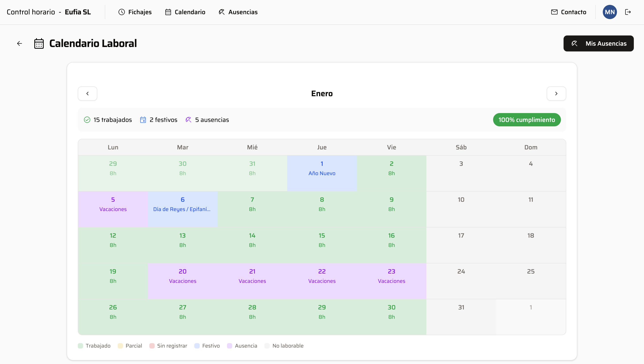Select Saturday 3 non-working cell
This screenshot has width=644, height=364.
click(461, 173)
